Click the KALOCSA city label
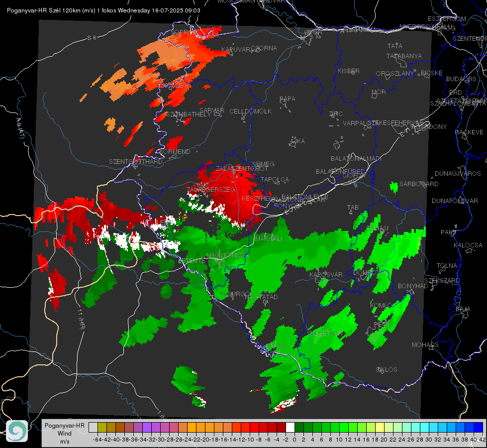Image resolution: width=487 pixels, height=448 pixels. (468, 245)
